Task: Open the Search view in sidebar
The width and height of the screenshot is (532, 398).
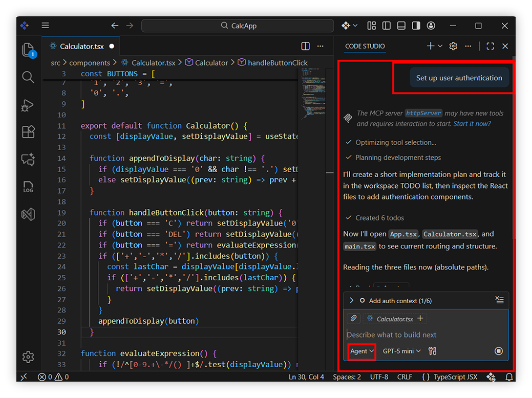Action: click(28, 77)
